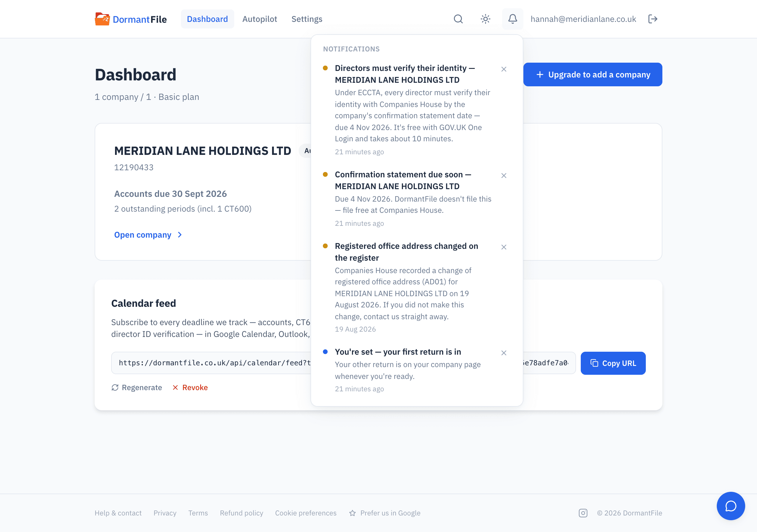Click the hannah@meridianlane.co.uk account email
Viewport: 757px width, 532px height.
(x=583, y=19)
